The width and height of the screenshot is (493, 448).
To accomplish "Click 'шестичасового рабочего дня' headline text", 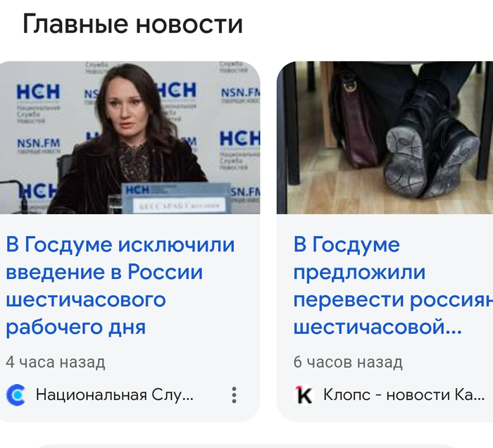I will tap(85, 313).
